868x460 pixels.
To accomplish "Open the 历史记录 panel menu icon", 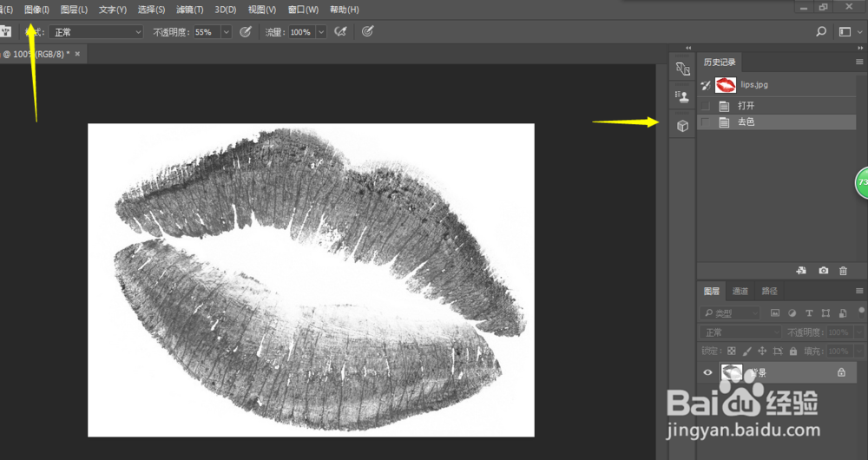I will pyautogui.click(x=859, y=62).
